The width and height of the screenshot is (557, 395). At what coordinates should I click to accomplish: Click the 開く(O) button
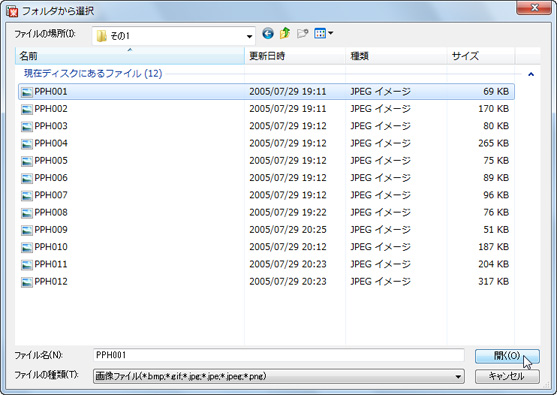[507, 356]
